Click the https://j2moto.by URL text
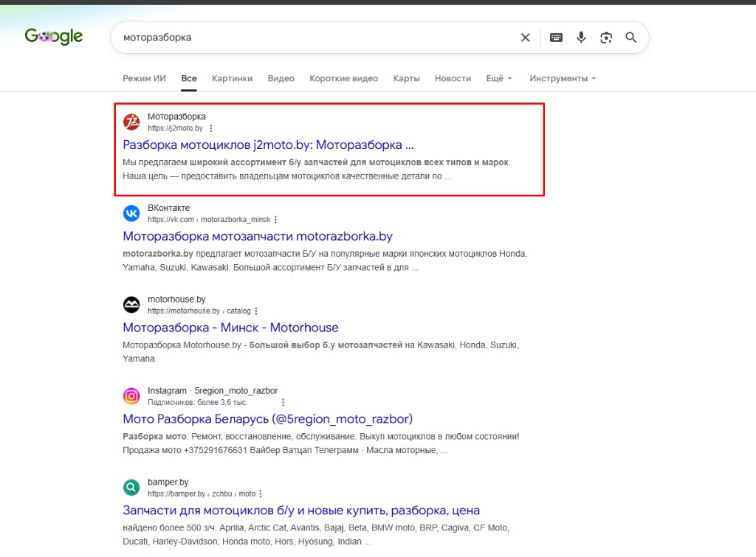The image size is (756, 557). pyautogui.click(x=175, y=128)
